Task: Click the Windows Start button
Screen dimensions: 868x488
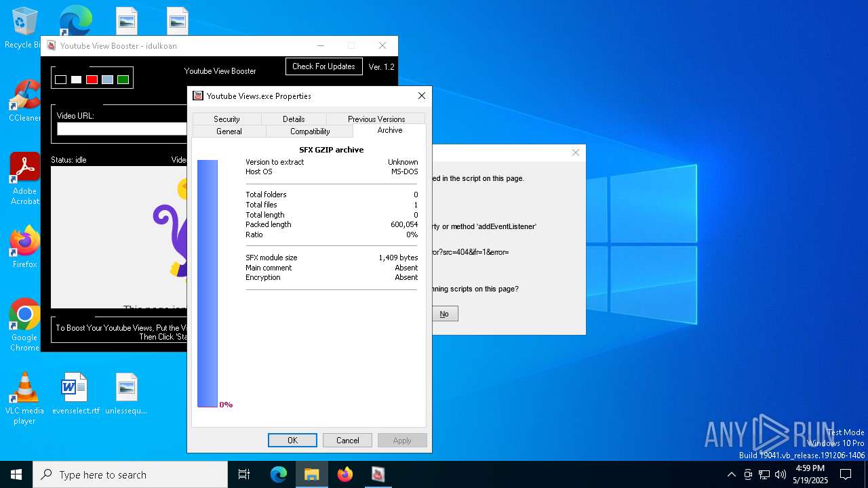Action: [x=16, y=474]
